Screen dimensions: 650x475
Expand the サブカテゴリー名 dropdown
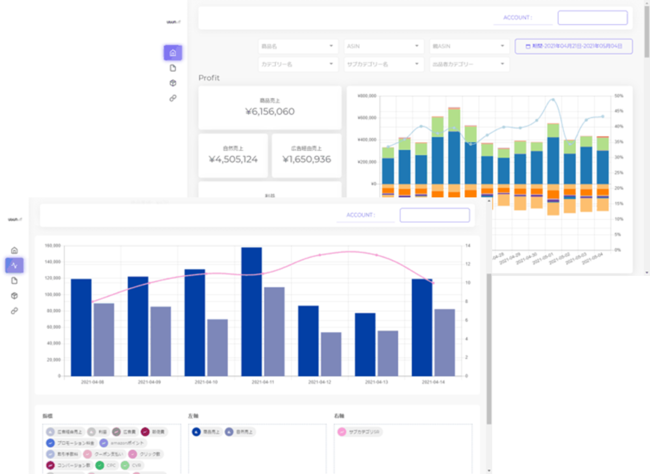point(384,64)
